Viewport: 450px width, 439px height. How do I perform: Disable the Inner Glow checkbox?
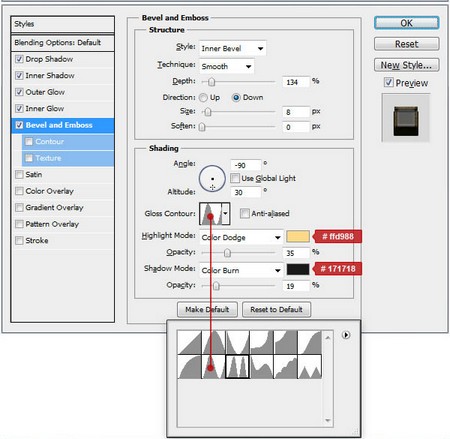[19, 109]
